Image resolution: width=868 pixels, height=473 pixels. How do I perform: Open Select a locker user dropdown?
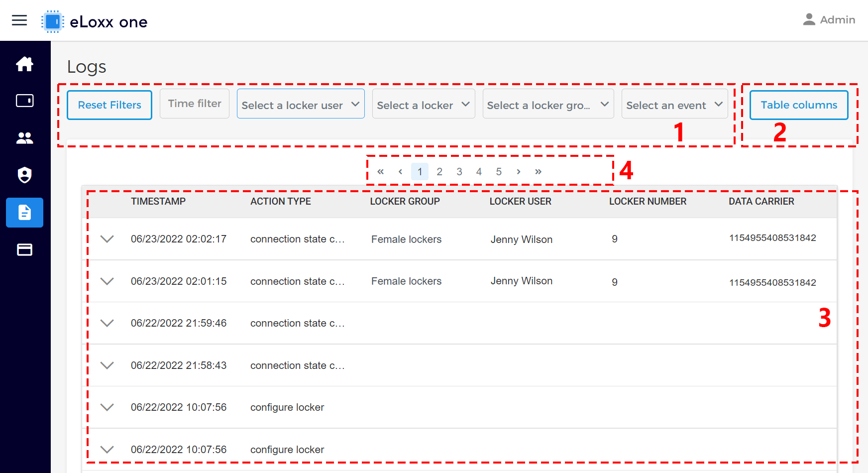coord(301,104)
